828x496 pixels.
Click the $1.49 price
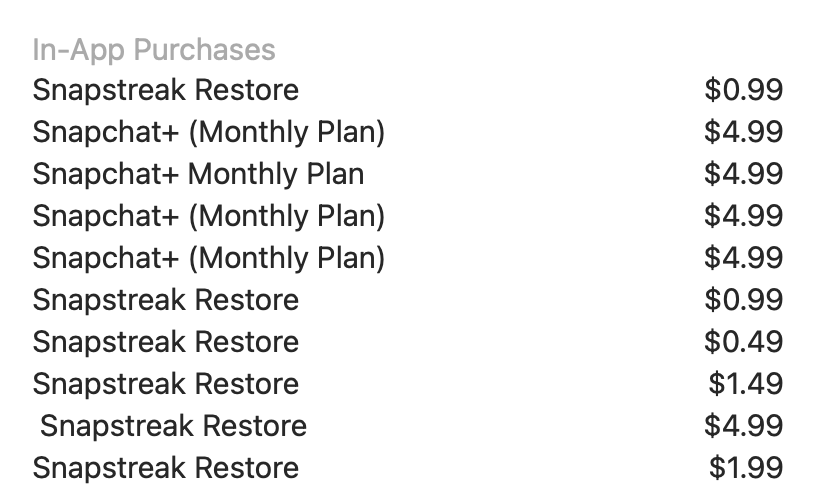coord(746,384)
